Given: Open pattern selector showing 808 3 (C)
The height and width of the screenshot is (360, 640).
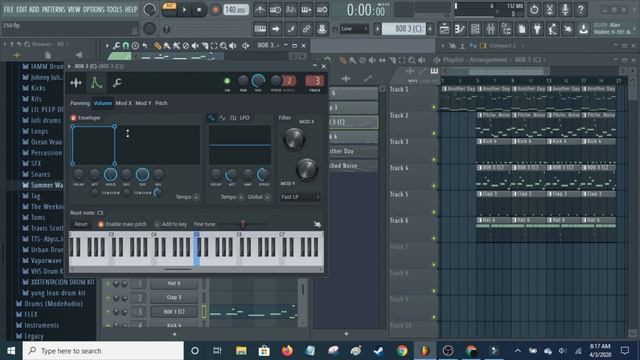Looking at the screenshot, I should (403, 29).
